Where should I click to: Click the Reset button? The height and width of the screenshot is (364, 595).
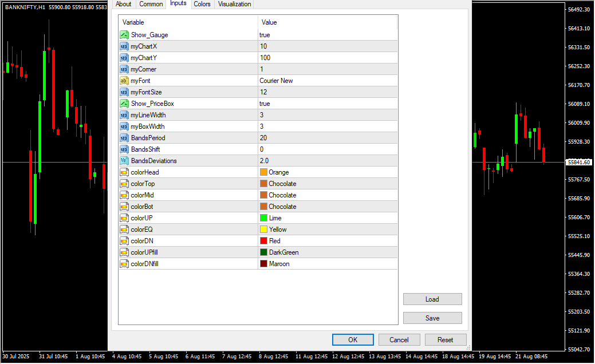tap(445, 339)
